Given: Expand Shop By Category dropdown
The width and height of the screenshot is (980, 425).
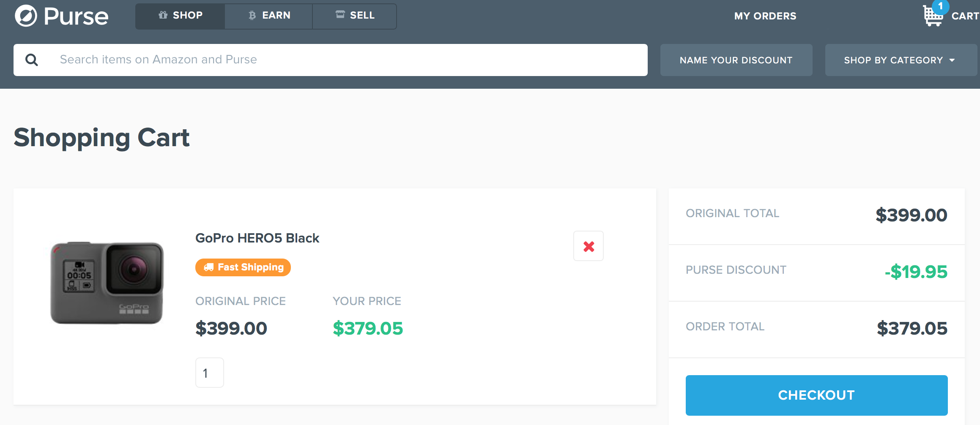Looking at the screenshot, I should point(901,60).
